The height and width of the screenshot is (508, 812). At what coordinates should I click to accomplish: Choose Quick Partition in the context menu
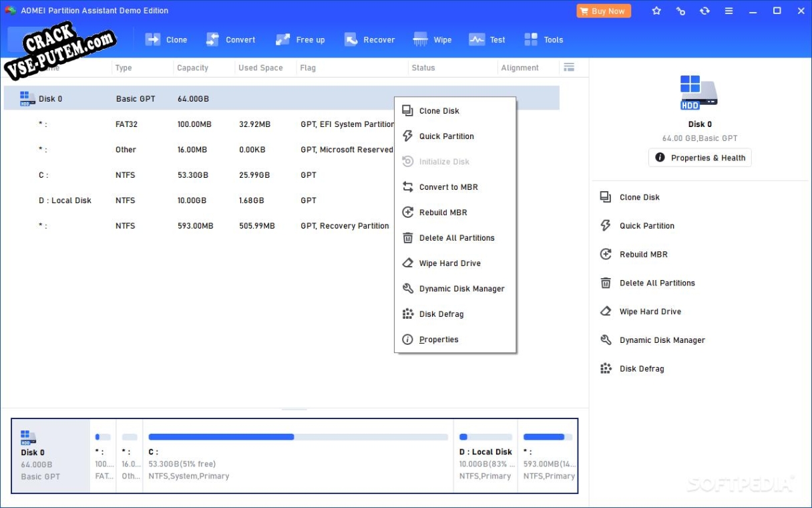coord(455,136)
